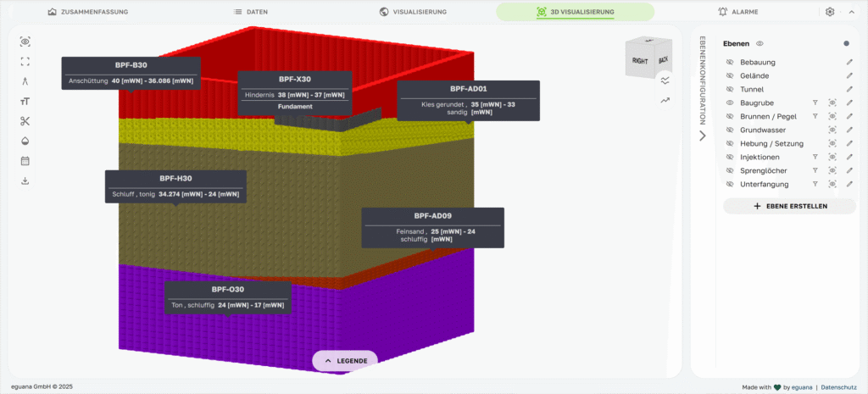Activate the fullscreen frame icon

(x=25, y=62)
